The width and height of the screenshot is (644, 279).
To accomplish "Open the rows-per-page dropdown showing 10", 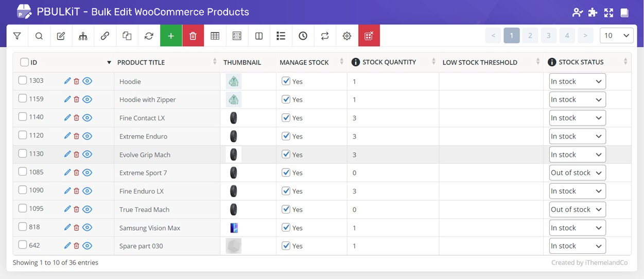I will pos(616,36).
